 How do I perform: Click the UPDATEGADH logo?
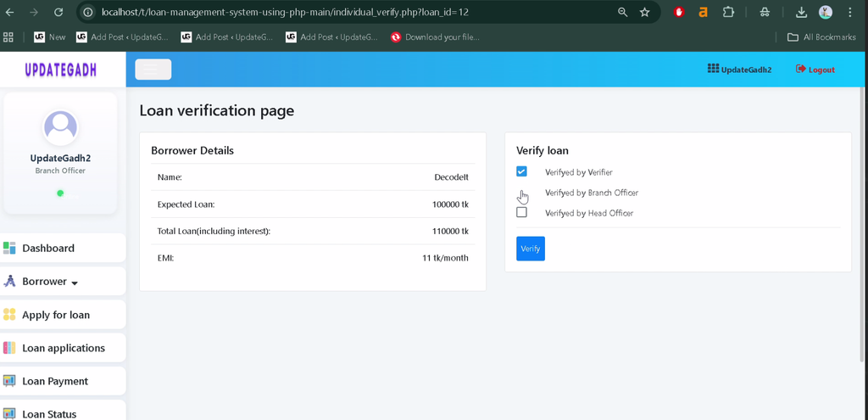pos(61,70)
